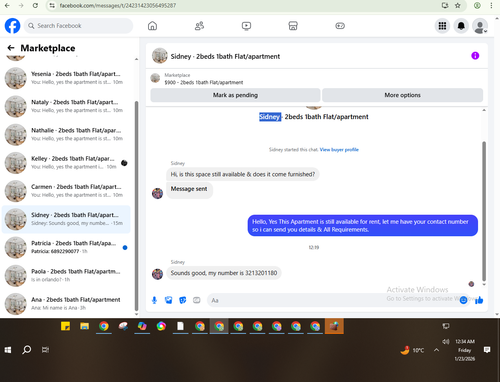The height and width of the screenshot is (382, 500).
Task: Open Carmen conversation
Action: coord(66,191)
